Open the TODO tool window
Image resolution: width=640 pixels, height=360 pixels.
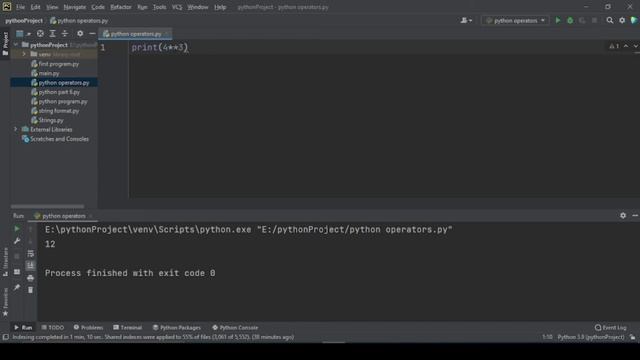53,327
